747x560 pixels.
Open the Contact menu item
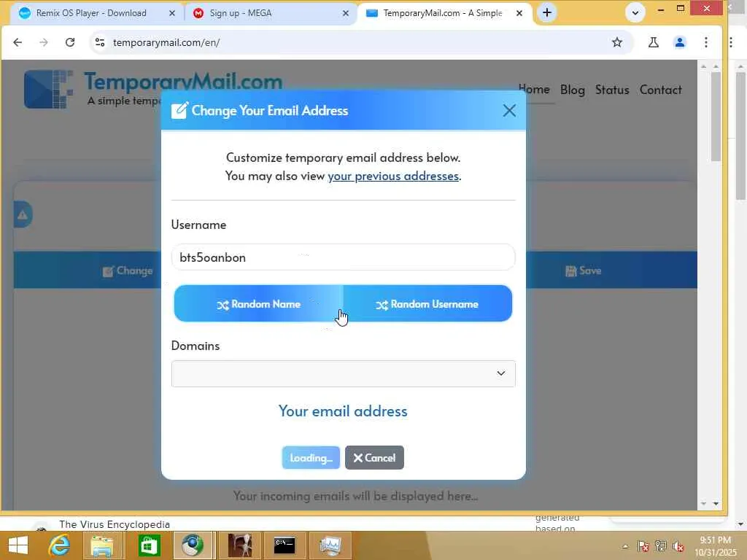pos(660,90)
